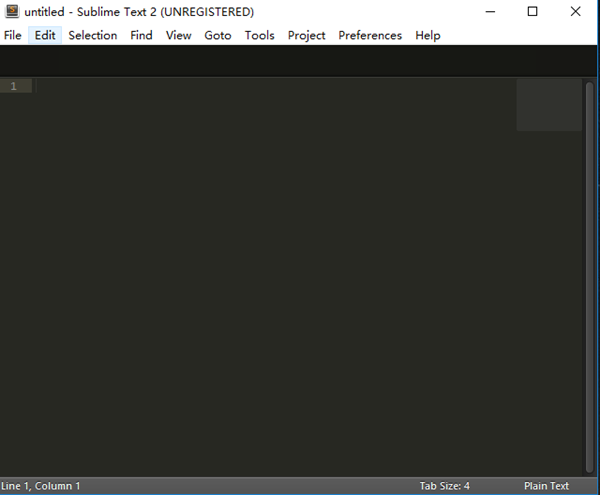600x495 pixels.
Task: Click the vertical scrollbar thumb
Action: click(x=589, y=277)
